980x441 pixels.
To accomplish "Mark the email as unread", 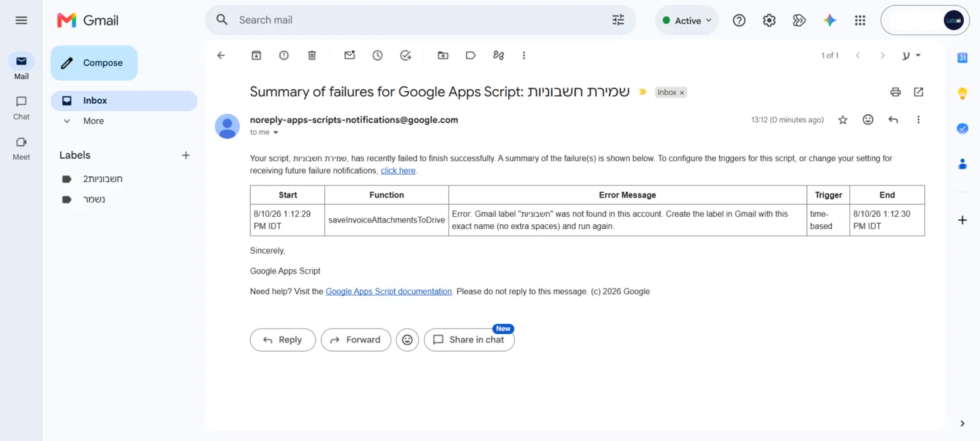I will (350, 56).
